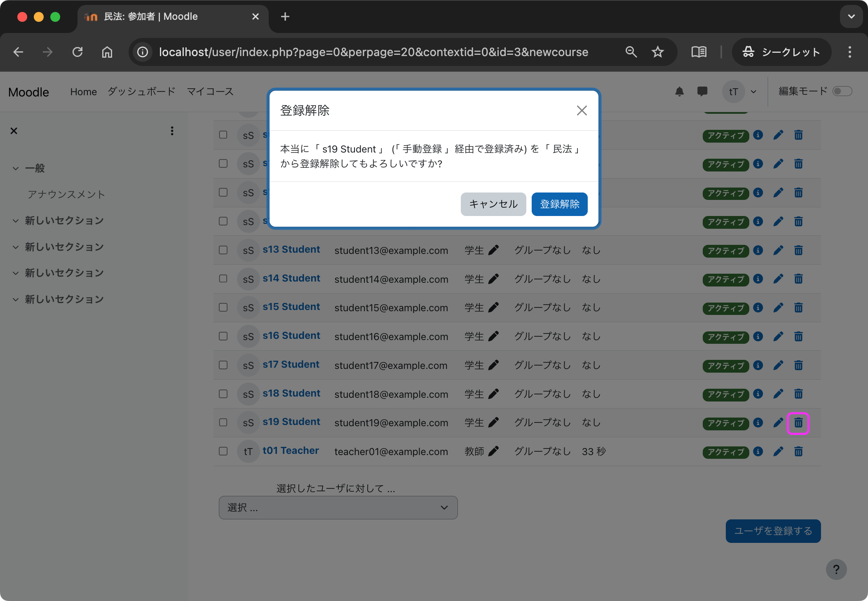Expand the tT user account menu

[x=740, y=92]
